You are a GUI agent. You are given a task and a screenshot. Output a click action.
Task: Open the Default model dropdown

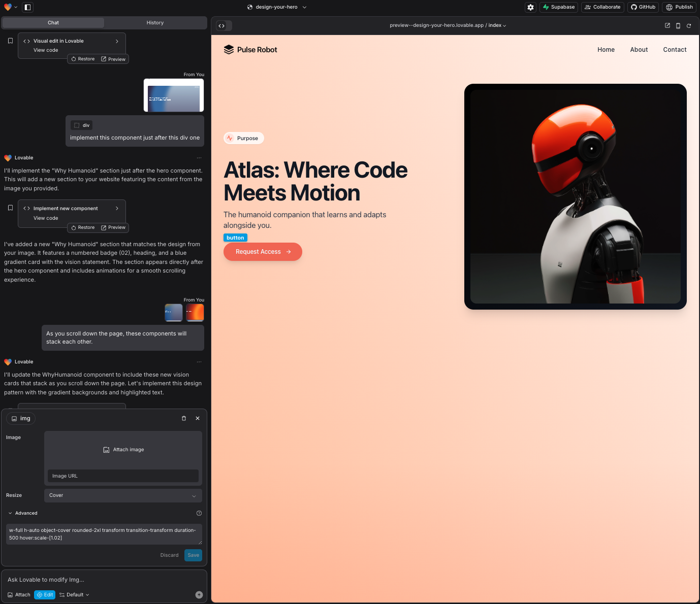74,594
